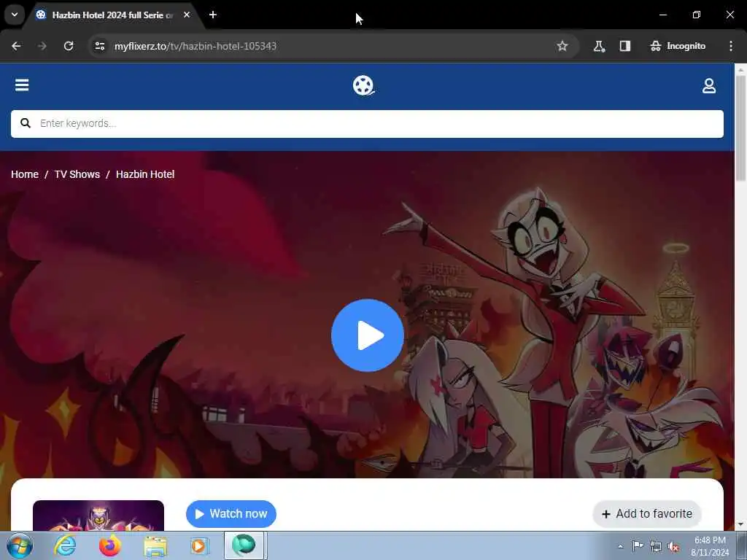
Task: Click the muted volume tray icon
Action: click(673, 547)
